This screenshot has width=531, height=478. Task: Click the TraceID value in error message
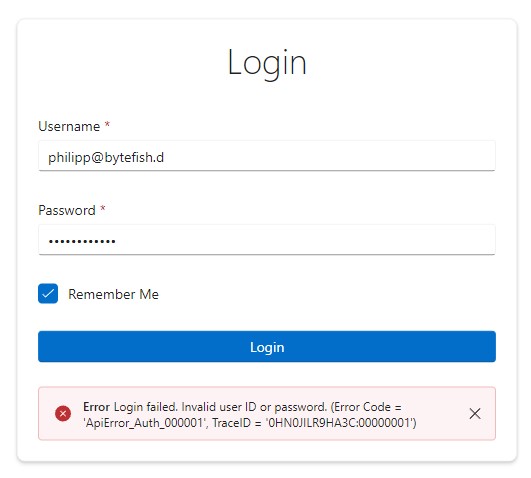coord(340,423)
